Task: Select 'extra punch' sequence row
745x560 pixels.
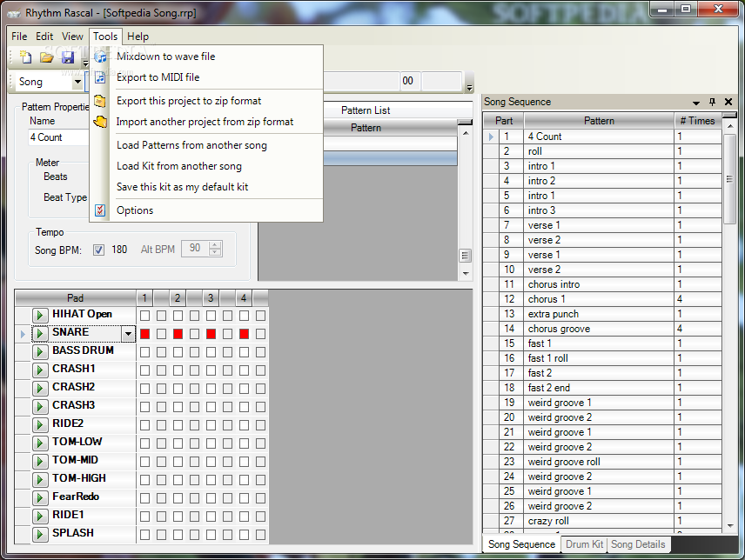Action: click(x=602, y=314)
